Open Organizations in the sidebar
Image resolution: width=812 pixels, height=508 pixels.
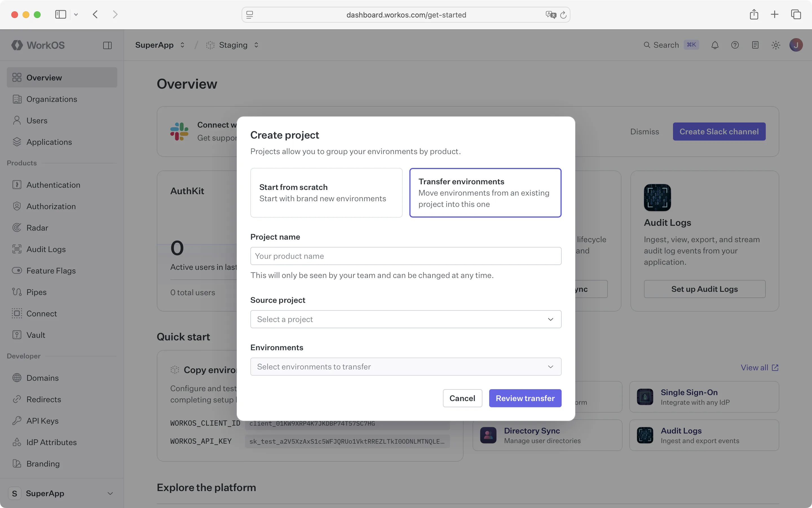(x=62, y=99)
